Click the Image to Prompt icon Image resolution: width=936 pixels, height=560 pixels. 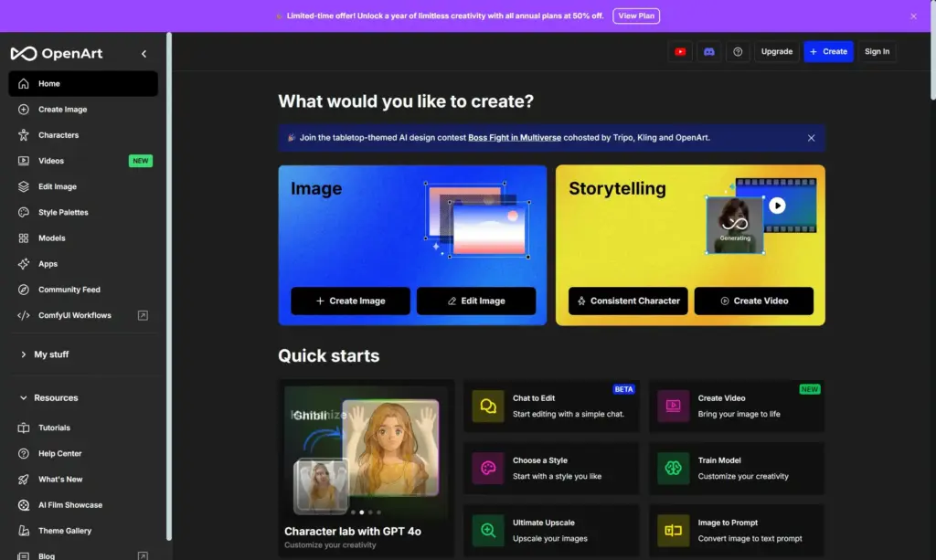coord(673,530)
